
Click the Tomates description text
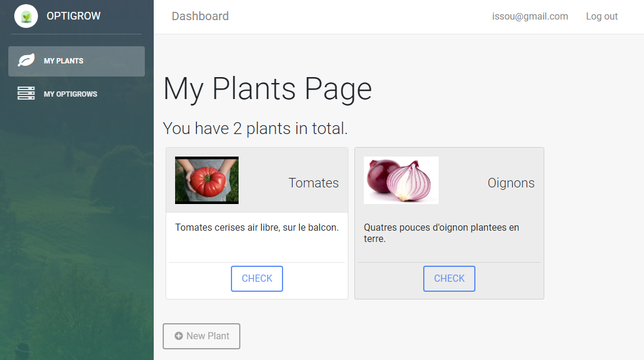256,227
